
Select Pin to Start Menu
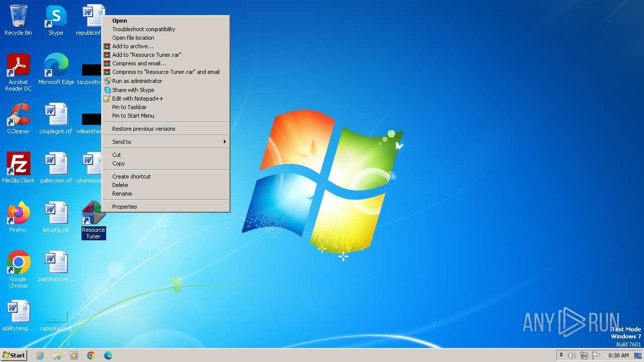[x=166, y=116]
